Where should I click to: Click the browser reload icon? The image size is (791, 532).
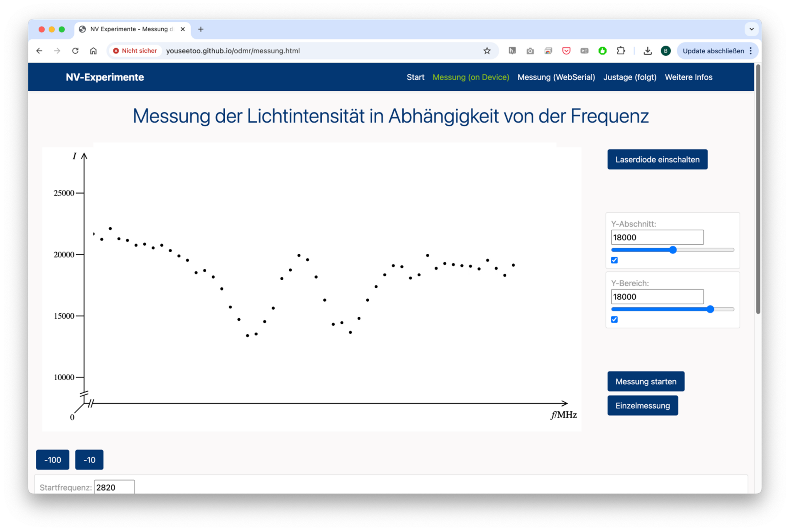[75, 51]
